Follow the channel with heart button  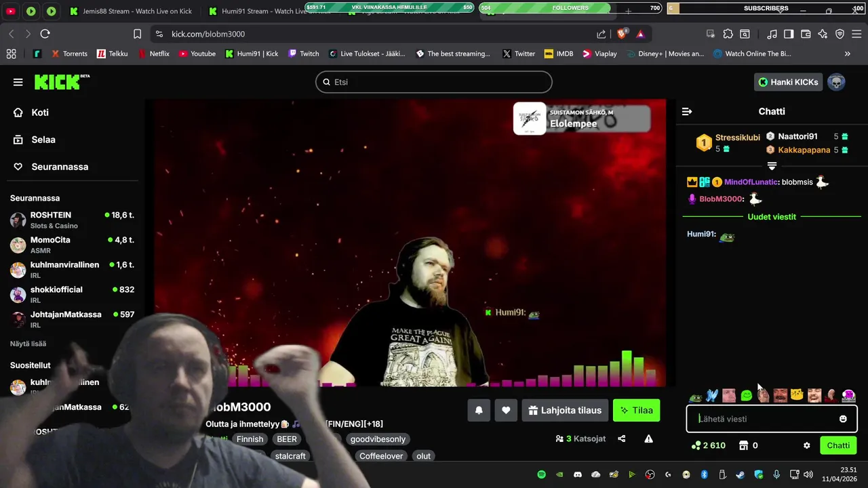click(506, 410)
